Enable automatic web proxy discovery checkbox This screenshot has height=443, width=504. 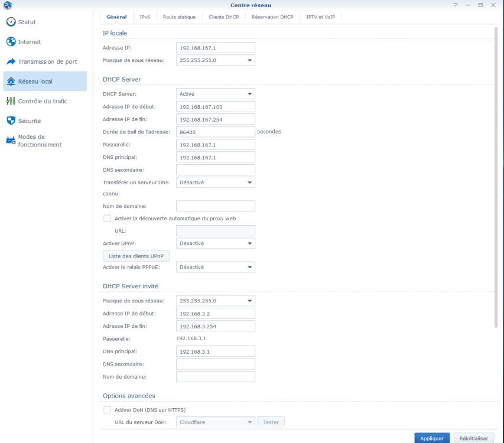coord(107,219)
